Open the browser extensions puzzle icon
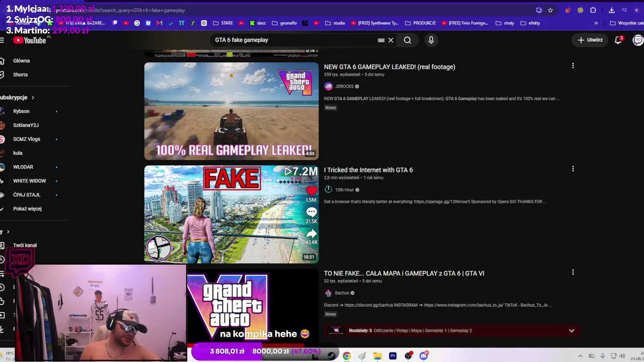Screen dimensions: 644x362 click(x=593, y=10)
